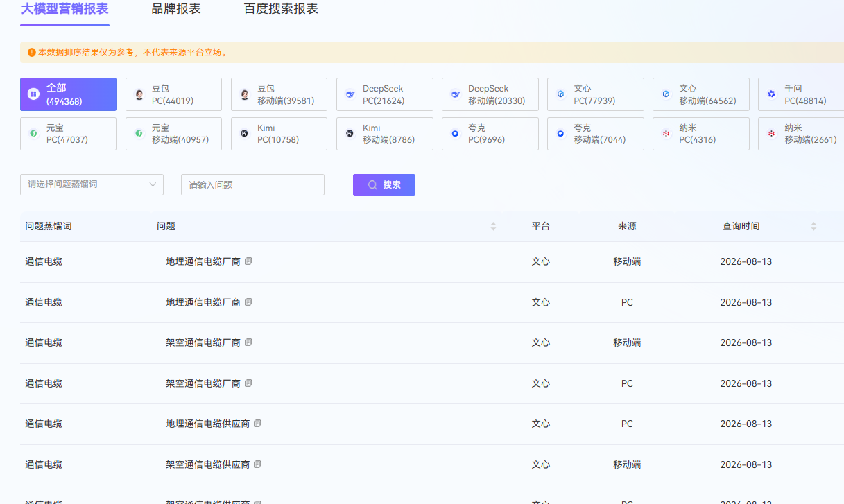Click the orange warning notice icon
This screenshot has width=844, height=504.
tap(31, 52)
